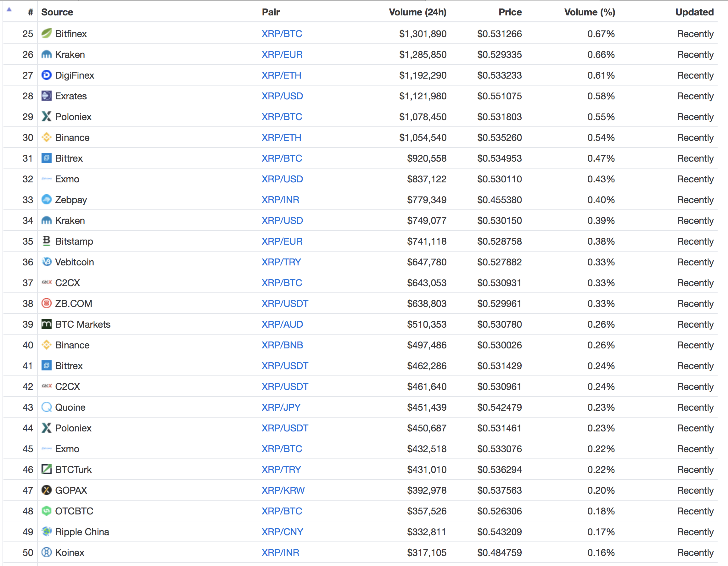Select the 0.20% volume share cell
This screenshot has width=728, height=566.
coord(601,491)
